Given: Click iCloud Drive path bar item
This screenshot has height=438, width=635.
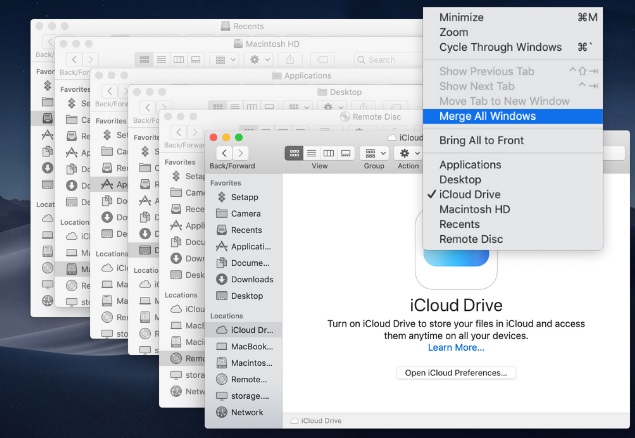Looking at the screenshot, I should [x=316, y=421].
